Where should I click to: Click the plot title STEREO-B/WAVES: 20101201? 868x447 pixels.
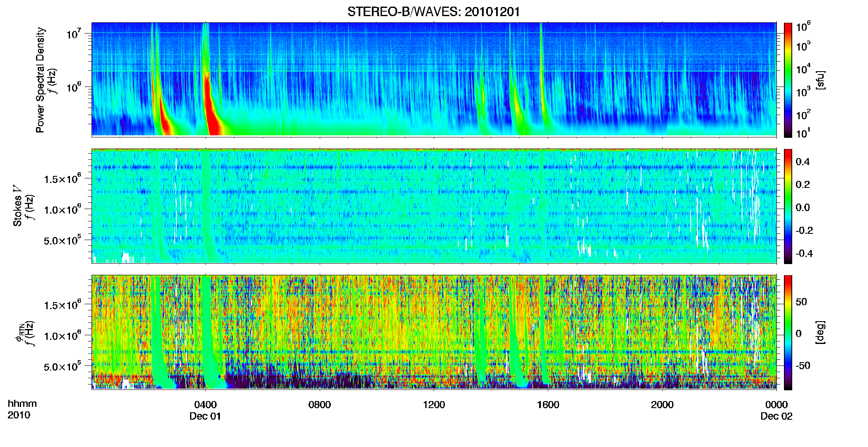434,12
